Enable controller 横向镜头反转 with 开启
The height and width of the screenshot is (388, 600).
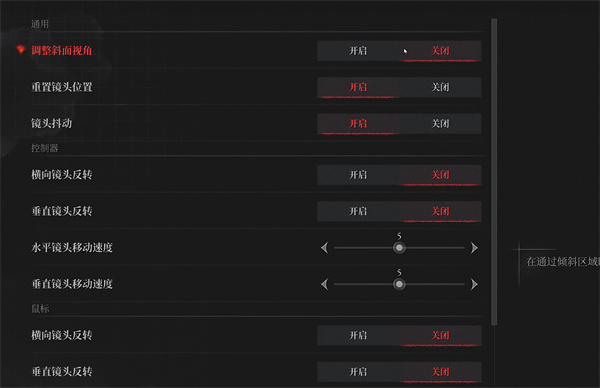358,175
